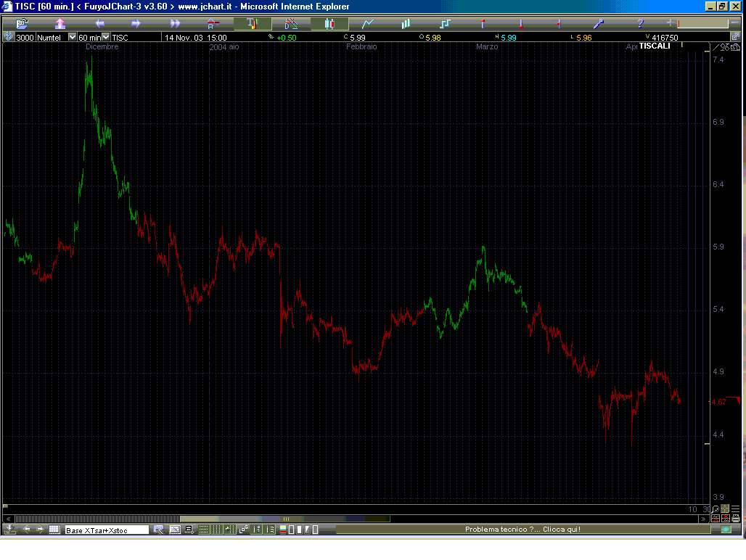Open the Numtel dropdown arrow
The height and width of the screenshot is (560, 746).
[x=72, y=37]
